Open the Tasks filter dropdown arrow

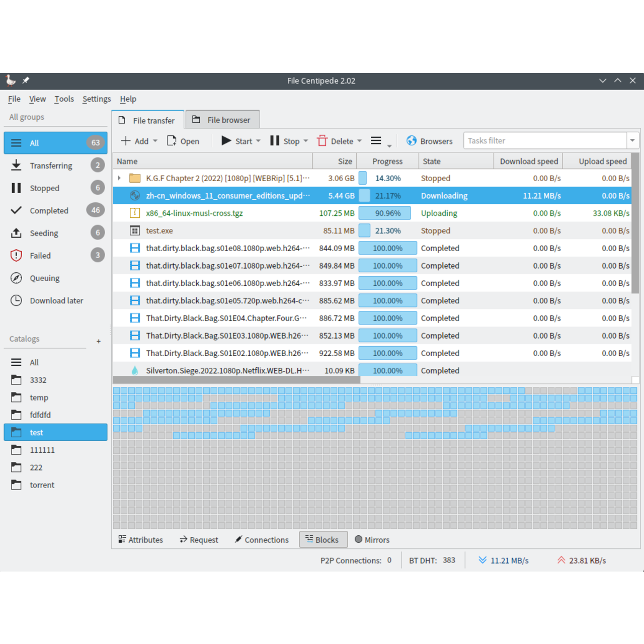(x=632, y=141)
